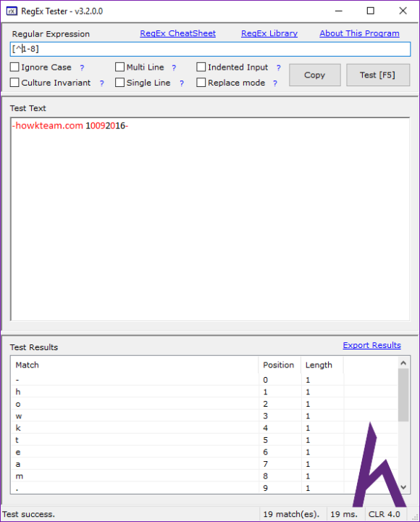Enable the Ignore Case checkbox
420x522 pixels.
(x=14, y=67)
